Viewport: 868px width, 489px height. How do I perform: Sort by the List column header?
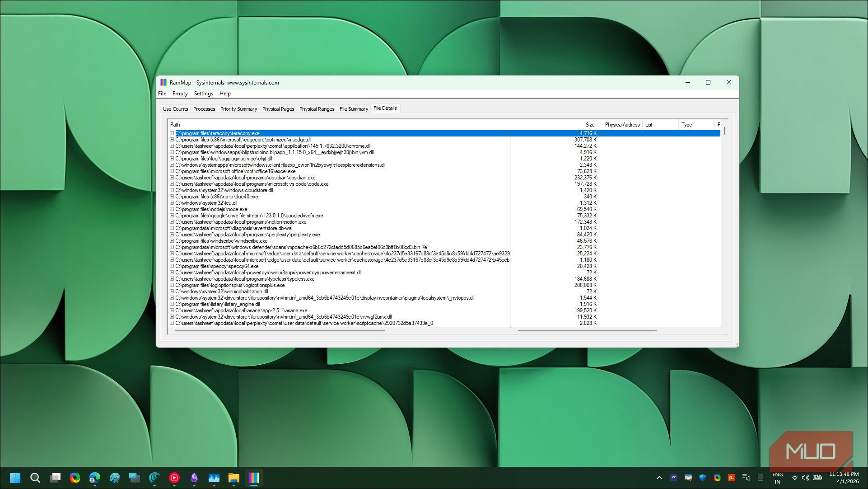coord(660,125)
